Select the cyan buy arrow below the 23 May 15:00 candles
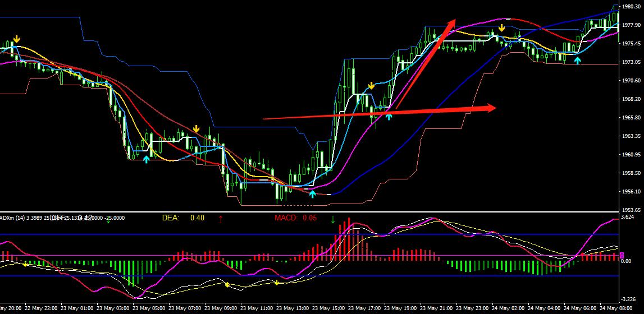The image size is (644, 314). coord(313,194)
